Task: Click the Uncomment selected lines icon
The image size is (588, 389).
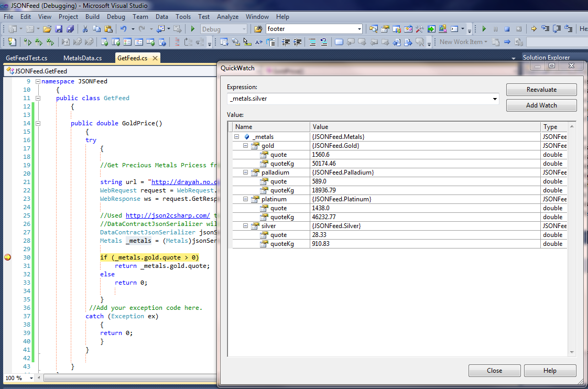Action: click(x=324, y=42)
